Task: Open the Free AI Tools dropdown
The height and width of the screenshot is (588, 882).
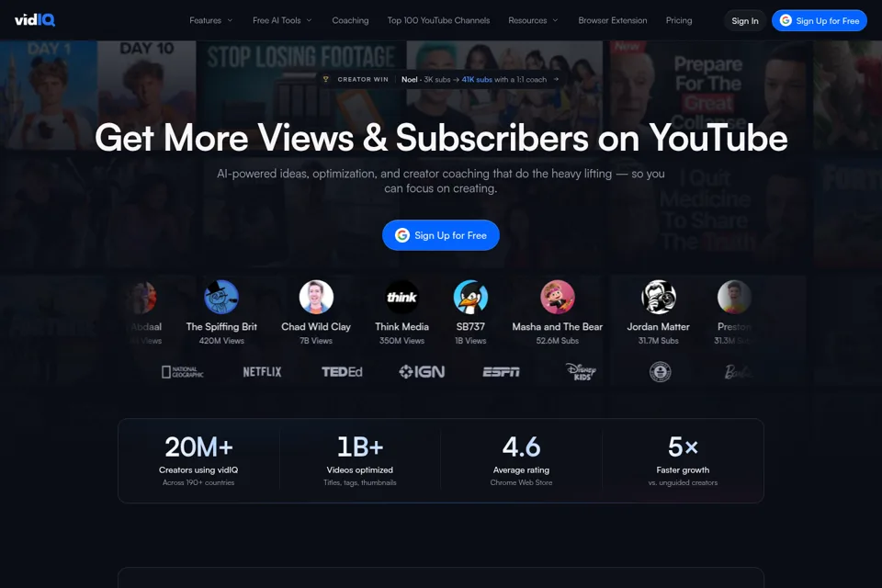Action: click(282, 20)
